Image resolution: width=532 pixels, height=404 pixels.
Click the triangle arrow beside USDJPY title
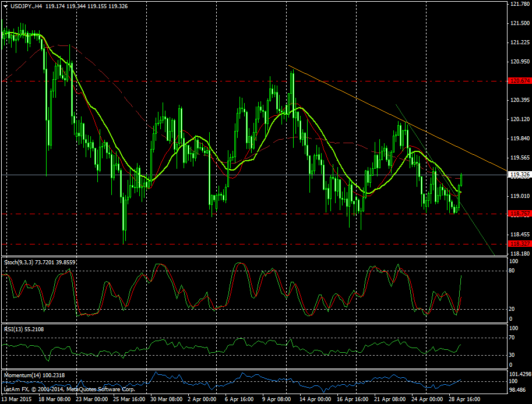tap(5, 6)
